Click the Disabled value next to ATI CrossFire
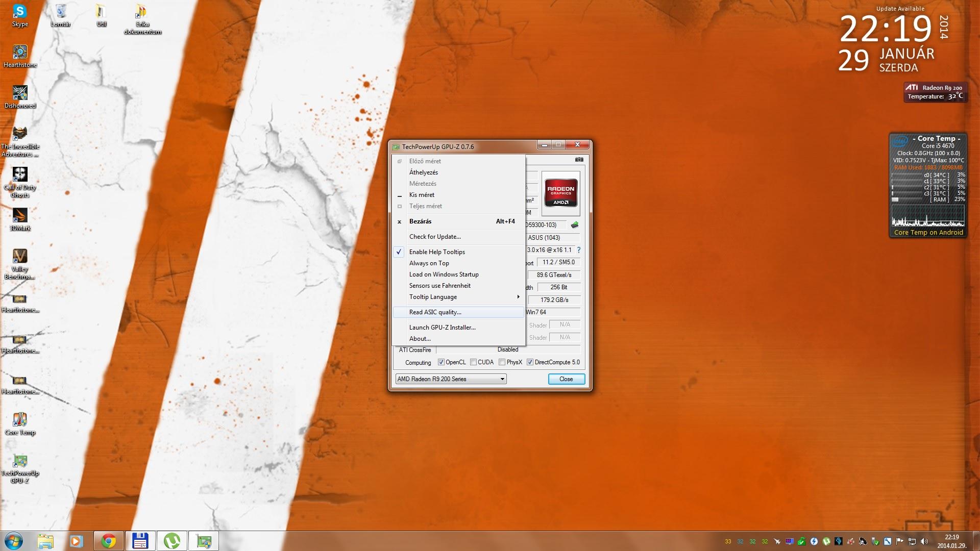The width and height of the screenshot is (980, 551). click(x=508, y=350)
